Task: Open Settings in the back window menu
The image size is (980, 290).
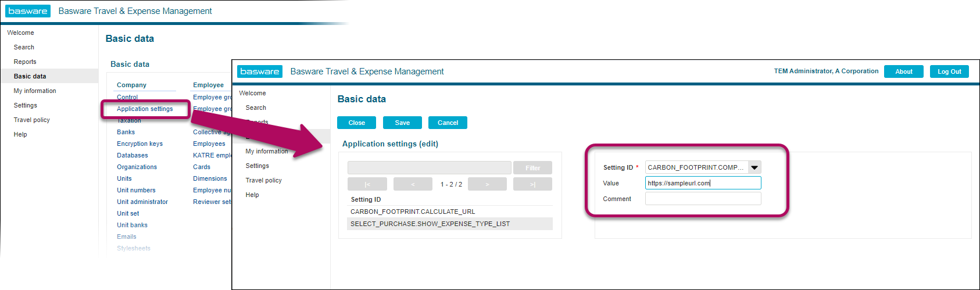Action: [x=26, y=105]
